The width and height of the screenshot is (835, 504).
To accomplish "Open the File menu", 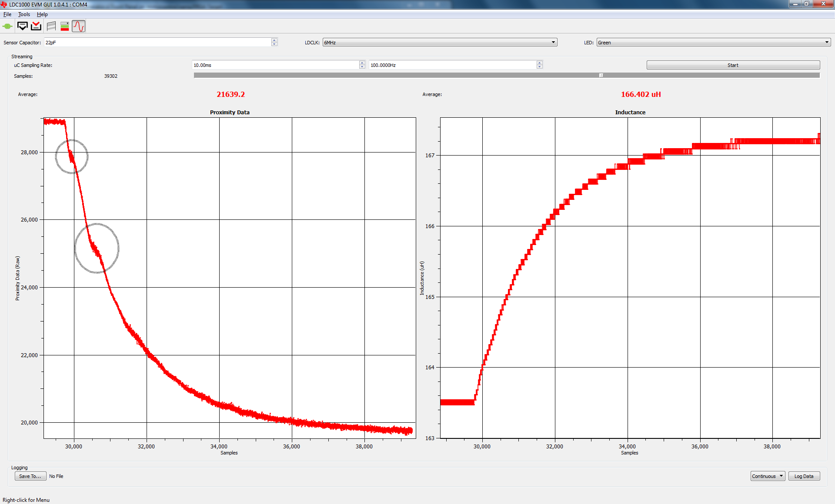I will [x=7, y=14].
